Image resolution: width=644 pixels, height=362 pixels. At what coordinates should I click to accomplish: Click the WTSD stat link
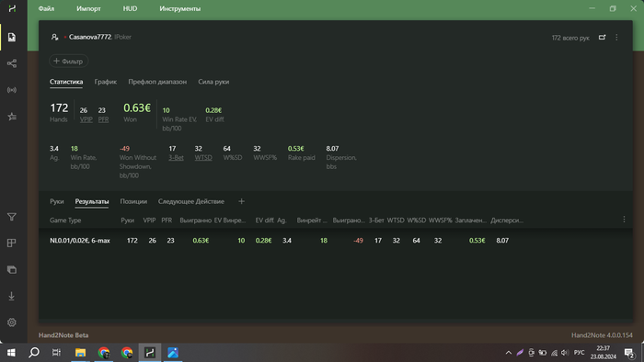pyautogui.click(x=203, y=157)
